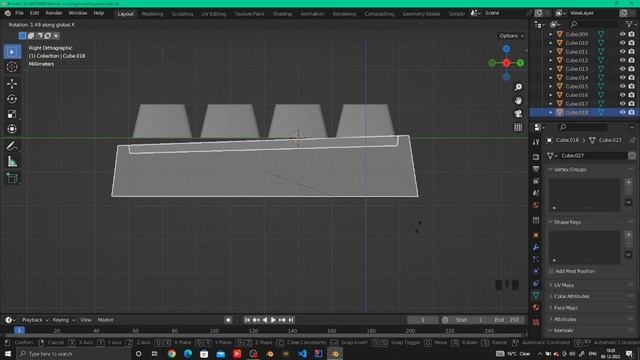
Task: Add a new vertex group plus button
Action: point(629,182)
